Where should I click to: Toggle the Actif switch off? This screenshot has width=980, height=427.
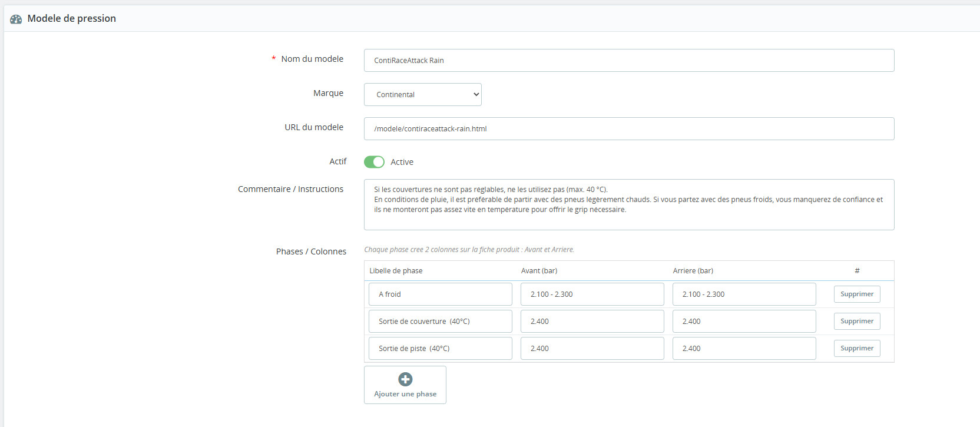374,162
